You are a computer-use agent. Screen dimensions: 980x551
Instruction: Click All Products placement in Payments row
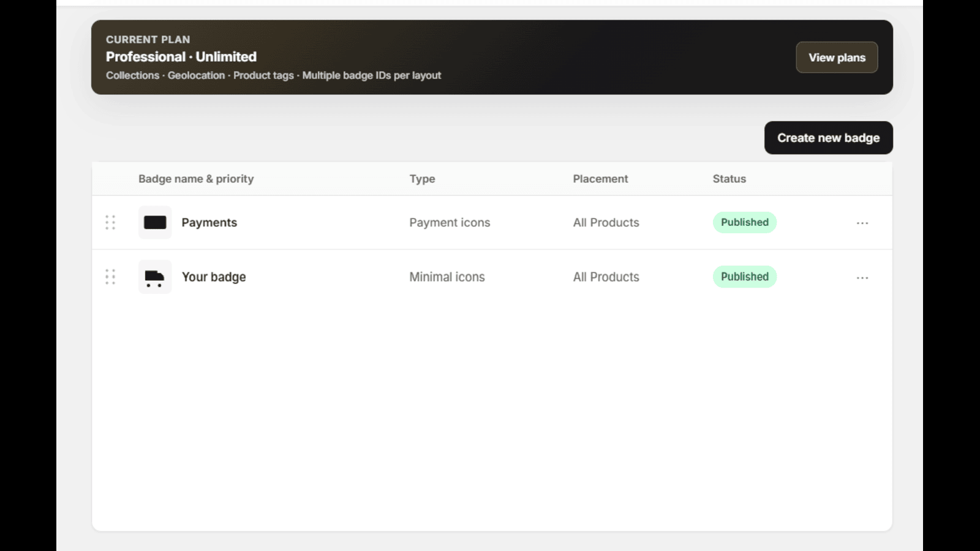pos(606,223)
